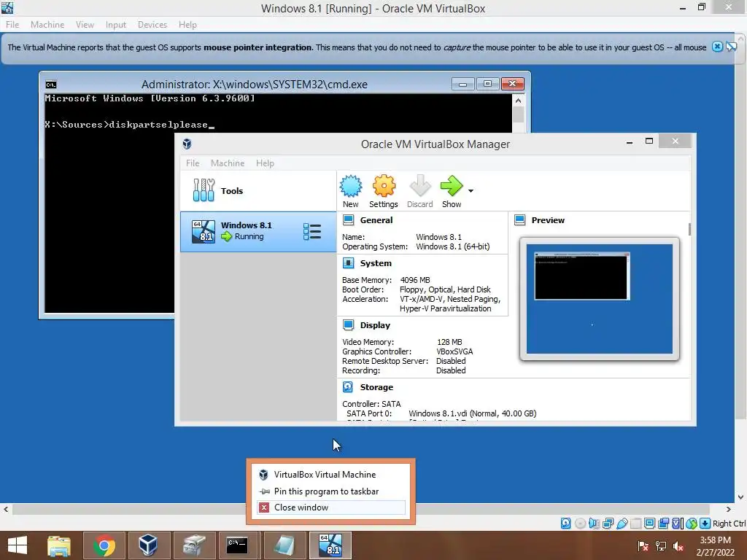Choose Close window in taskbar jump list

click(x=330, y=507)
